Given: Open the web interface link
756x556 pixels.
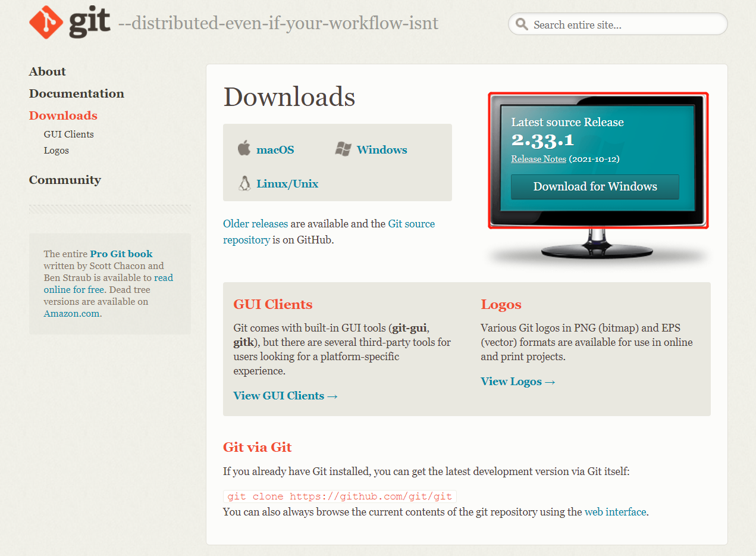Looking at the screenshot, I should 615,512.
